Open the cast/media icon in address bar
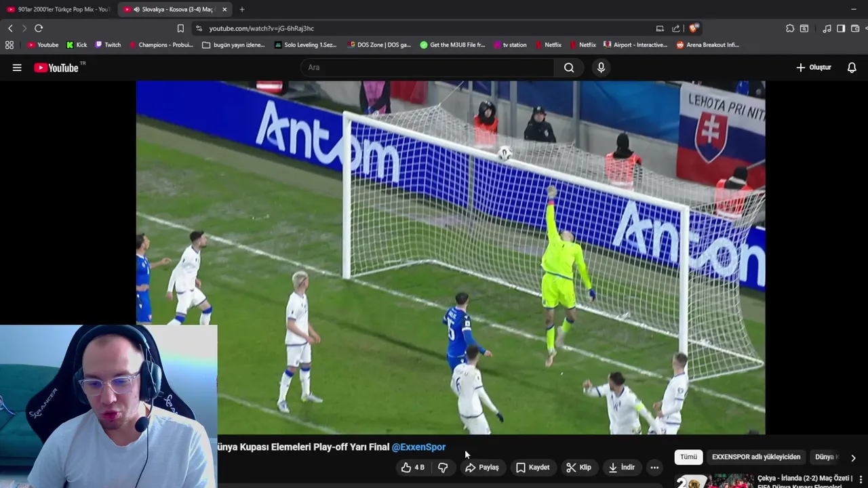This screenshot has height=488, width=868. (660, 28)
